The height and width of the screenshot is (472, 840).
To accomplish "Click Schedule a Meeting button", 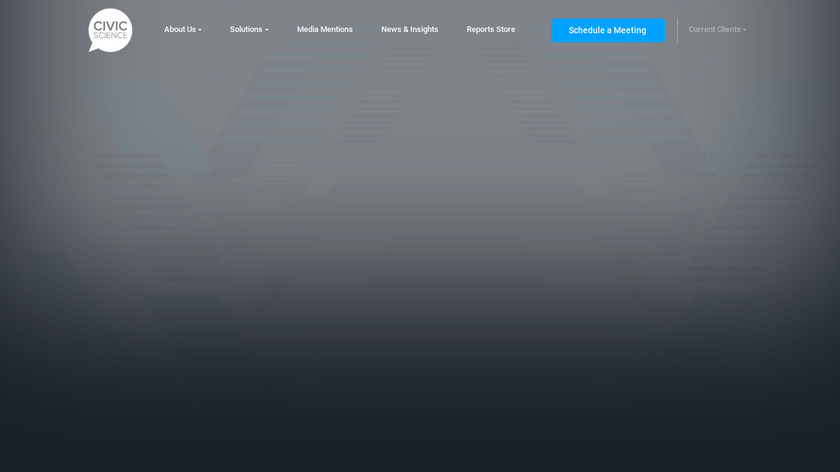I will coord(608,31).
